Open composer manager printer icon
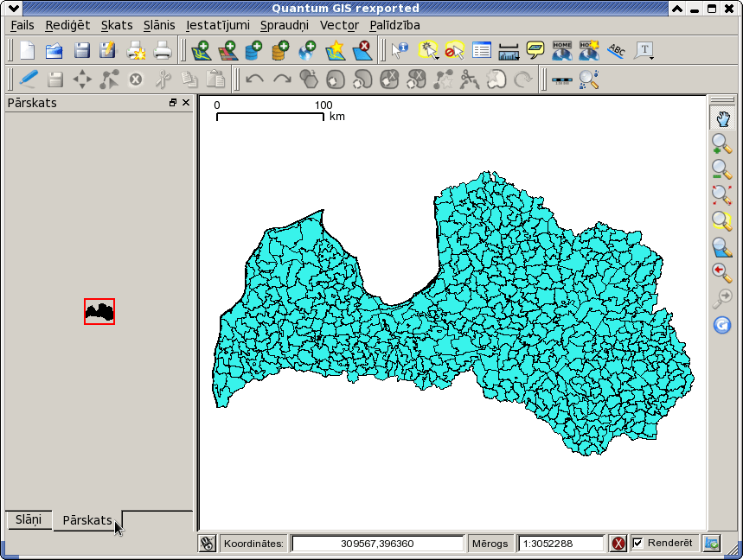Image resolution: width=743 pixels, height=560 pixels. click(163, 51)
